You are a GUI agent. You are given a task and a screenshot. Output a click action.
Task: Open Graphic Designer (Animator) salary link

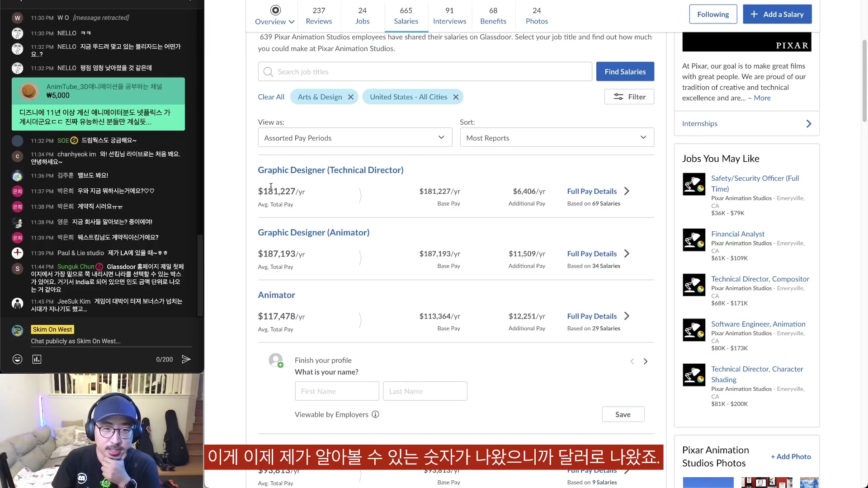[313, 232]
